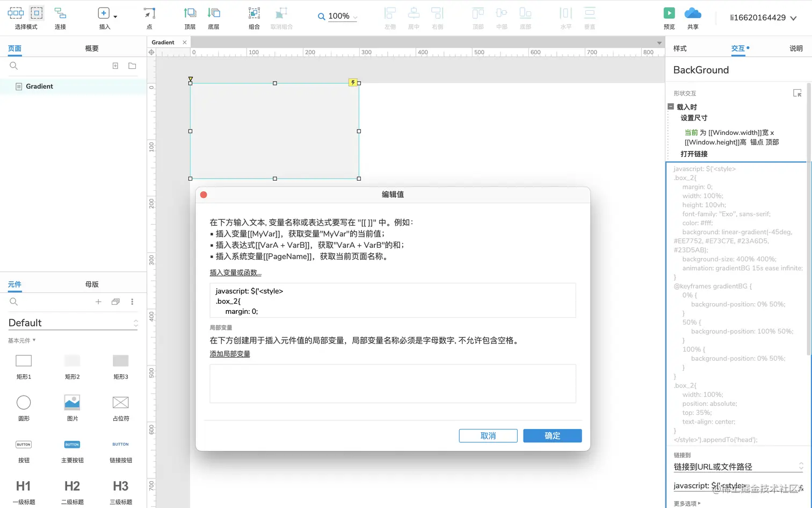Switch to the 样式 style tab

click(681, 48)
